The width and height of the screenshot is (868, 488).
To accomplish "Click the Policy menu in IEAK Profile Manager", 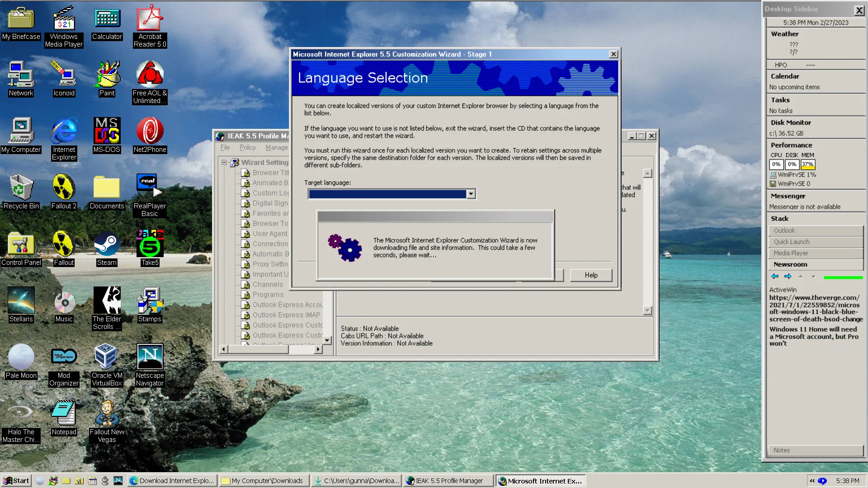I will click(247, 148).
